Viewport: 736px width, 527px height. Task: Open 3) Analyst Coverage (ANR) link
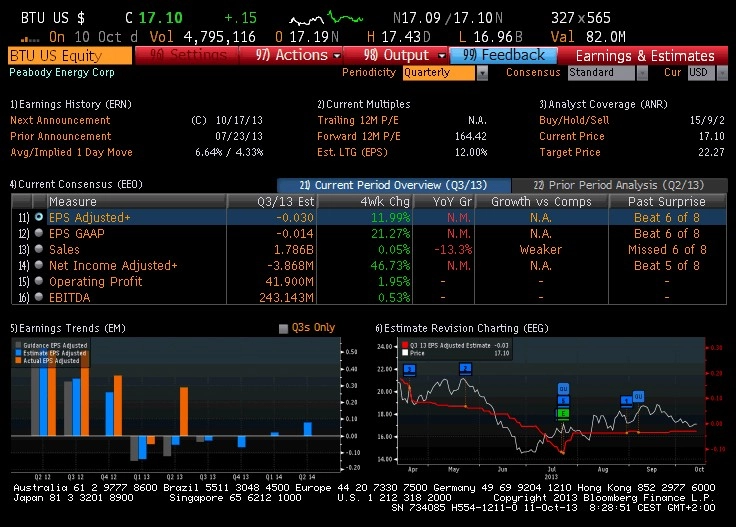point(603,104)
